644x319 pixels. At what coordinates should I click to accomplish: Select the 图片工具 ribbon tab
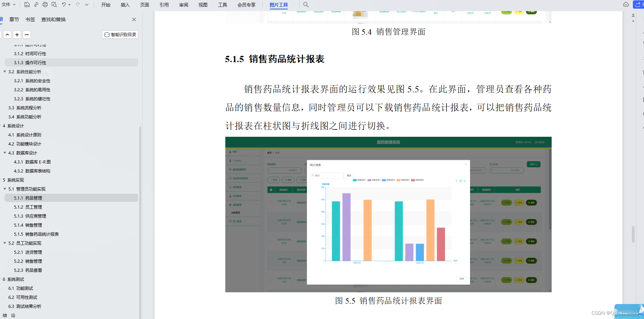tap(279, 5)
